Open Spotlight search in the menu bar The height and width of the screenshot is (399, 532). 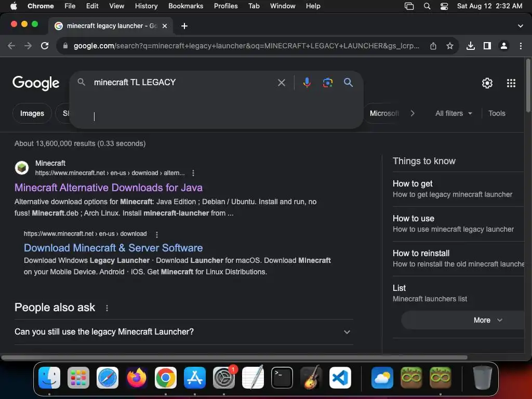click(x=427, y=6)
